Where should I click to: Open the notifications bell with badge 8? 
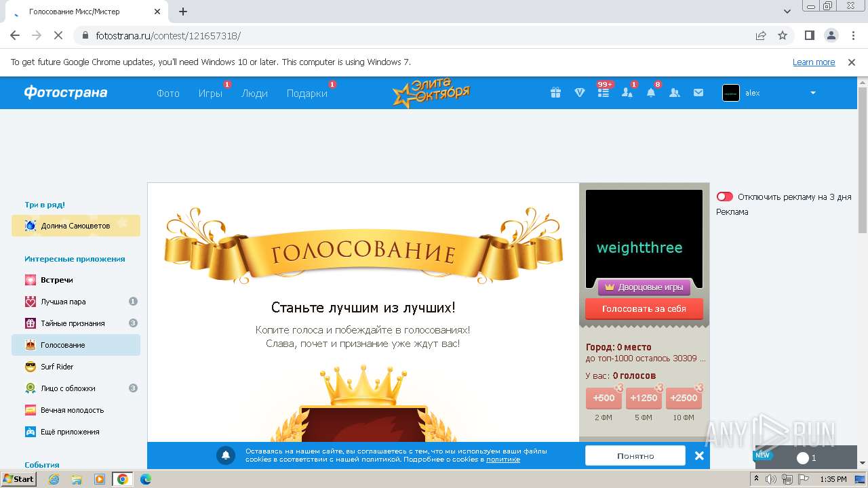[651, 93]
